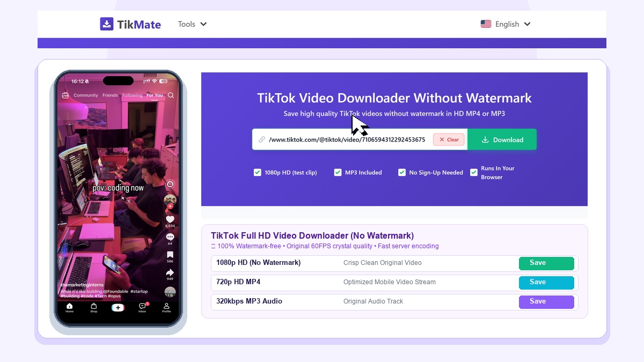
Task: Open the Tools dropdown menu
Action: [x=192, y=24]
